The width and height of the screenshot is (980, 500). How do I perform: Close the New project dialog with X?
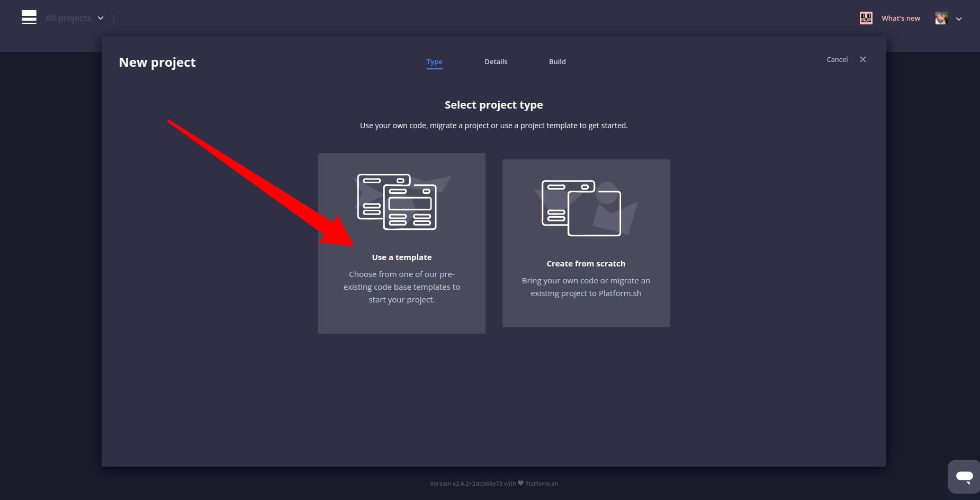click(863, 59)
